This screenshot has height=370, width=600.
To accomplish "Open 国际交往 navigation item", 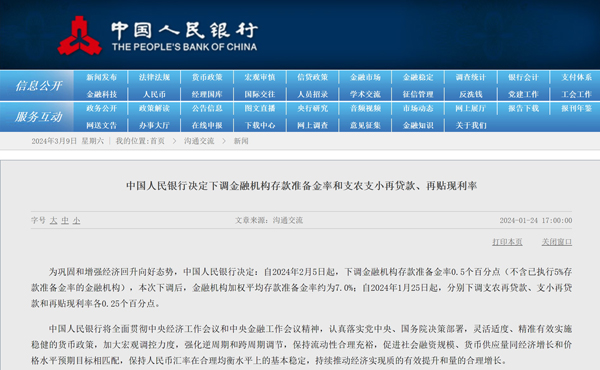I will point(260,94).
